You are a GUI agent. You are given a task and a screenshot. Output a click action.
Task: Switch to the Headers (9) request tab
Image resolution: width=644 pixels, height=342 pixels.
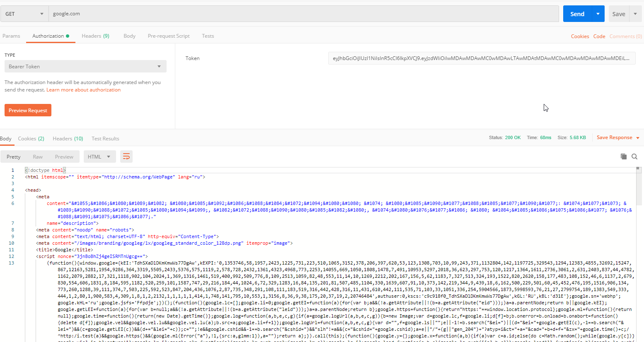[x=95, y=36]
